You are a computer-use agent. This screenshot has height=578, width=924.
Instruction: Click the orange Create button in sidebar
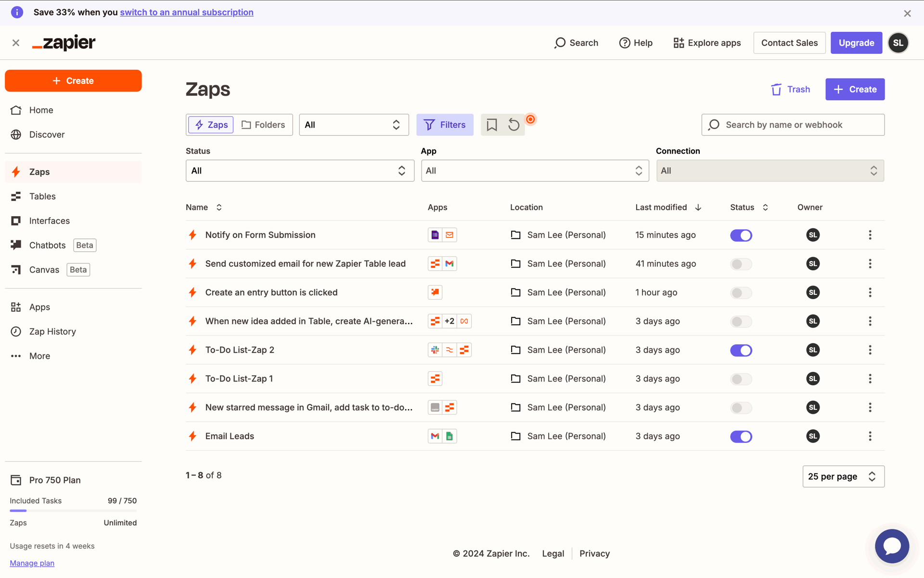coord(73,81)
